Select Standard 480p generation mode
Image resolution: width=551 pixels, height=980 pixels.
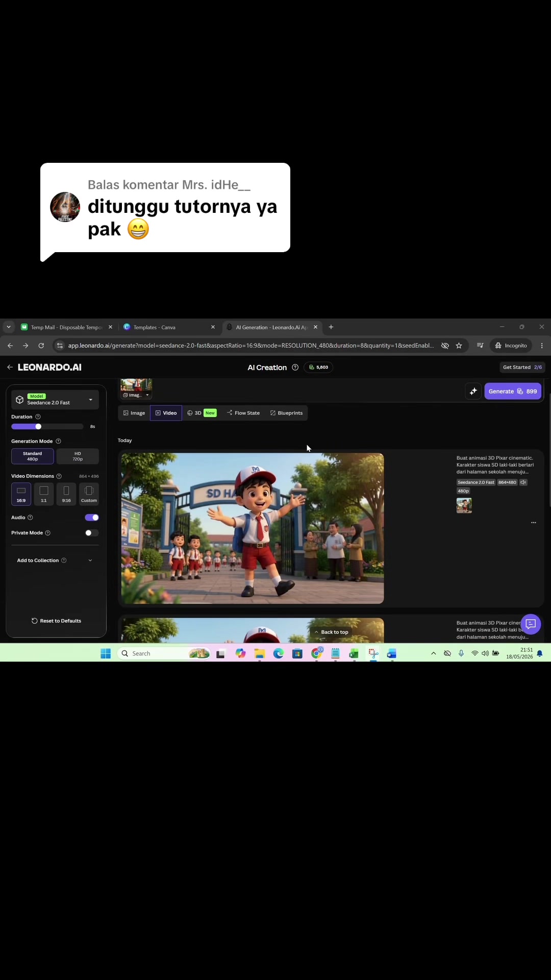[x=33, y=456]
